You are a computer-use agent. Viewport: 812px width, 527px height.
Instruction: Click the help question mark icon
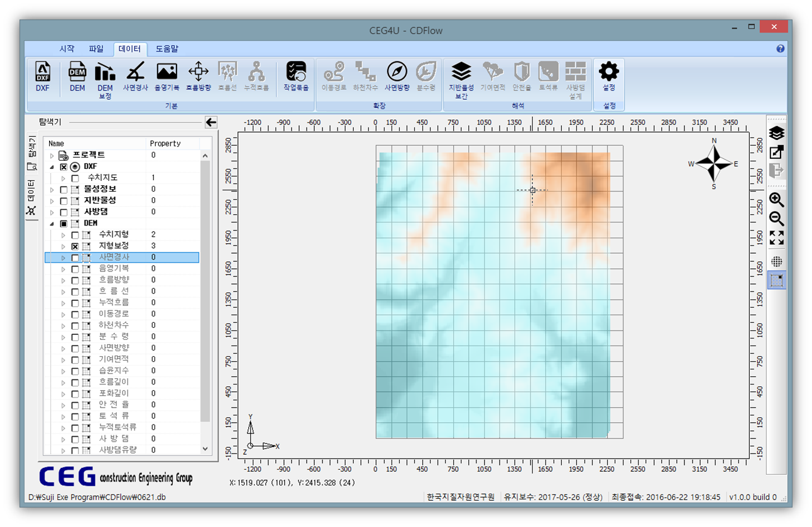(x=781, y=48)
